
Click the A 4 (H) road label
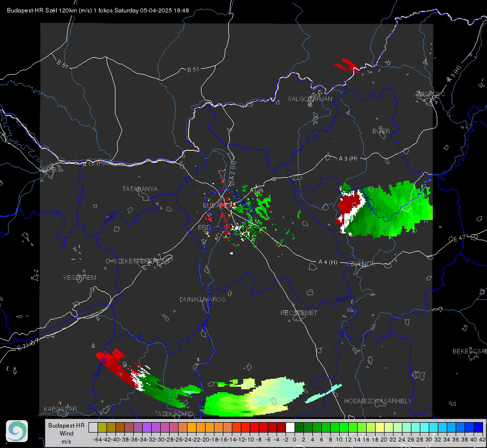tap(328, 262)
